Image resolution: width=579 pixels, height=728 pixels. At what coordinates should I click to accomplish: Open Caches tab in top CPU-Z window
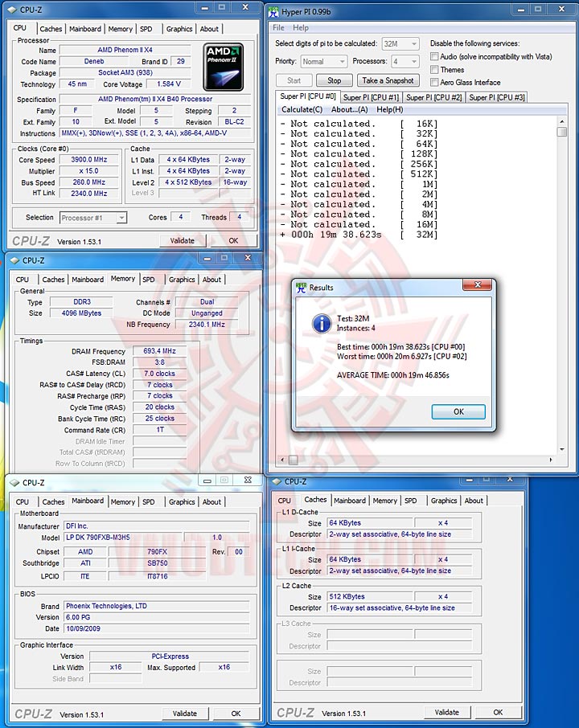51,29
